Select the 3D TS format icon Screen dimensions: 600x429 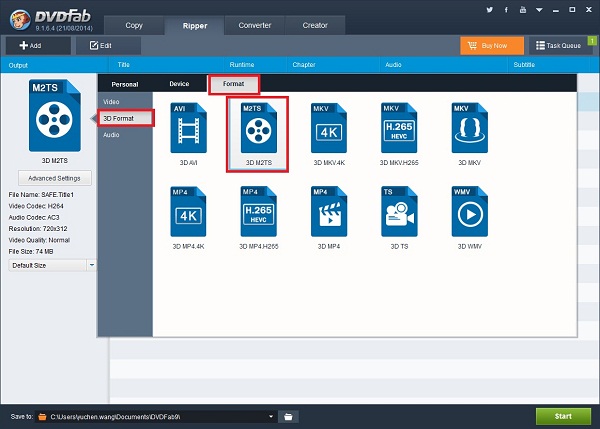[398, 211]
